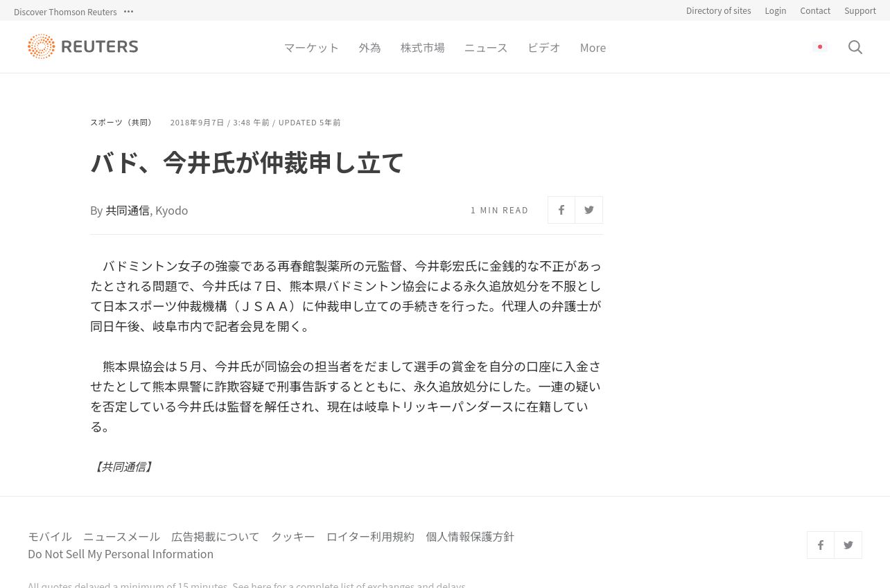The height and width of the screenshot is (588, 890).
Task: Share article via Facebook icon beside 1 MIN READ
Action: pos(561,210)
